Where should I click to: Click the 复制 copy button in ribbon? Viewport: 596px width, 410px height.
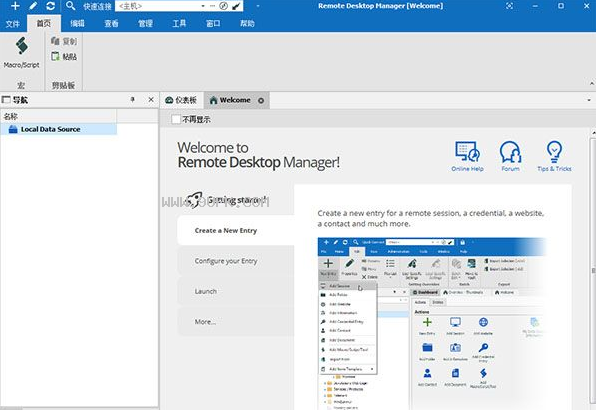[x=64, y=41]
